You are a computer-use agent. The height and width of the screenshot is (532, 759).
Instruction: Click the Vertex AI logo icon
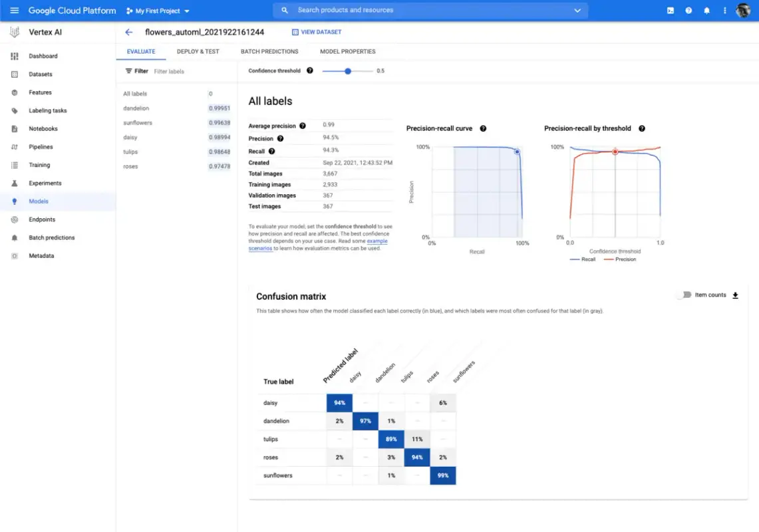pyautogui.click(x=15, y=32)
